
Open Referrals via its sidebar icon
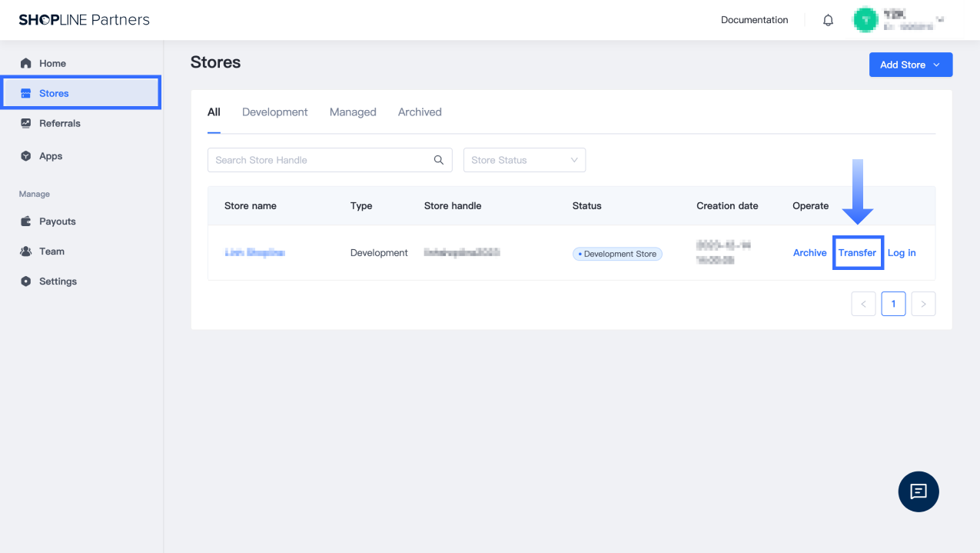tap(26, 123)
